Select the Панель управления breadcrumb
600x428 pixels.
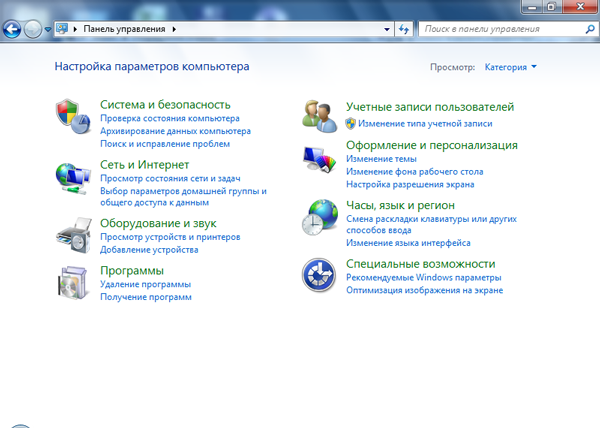[x=124, y=29]
